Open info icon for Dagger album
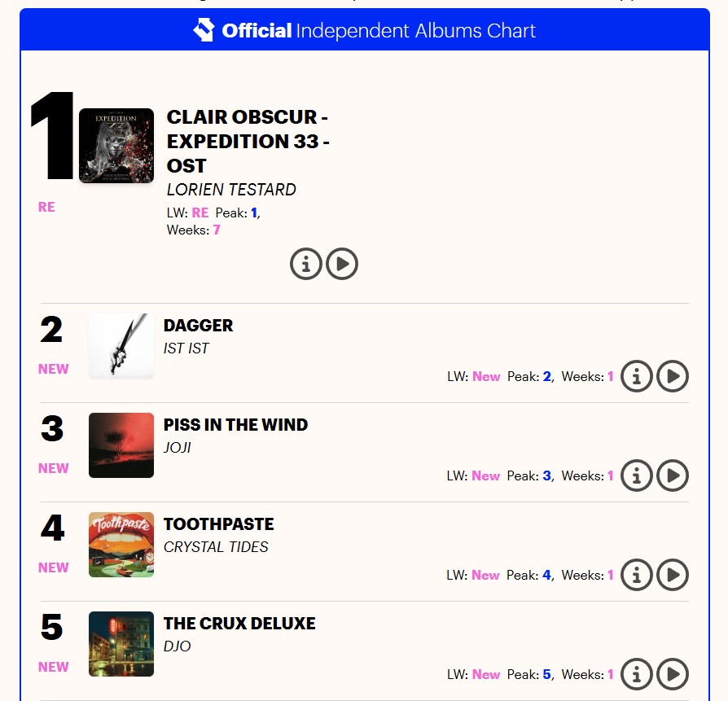 pos(637,376)
